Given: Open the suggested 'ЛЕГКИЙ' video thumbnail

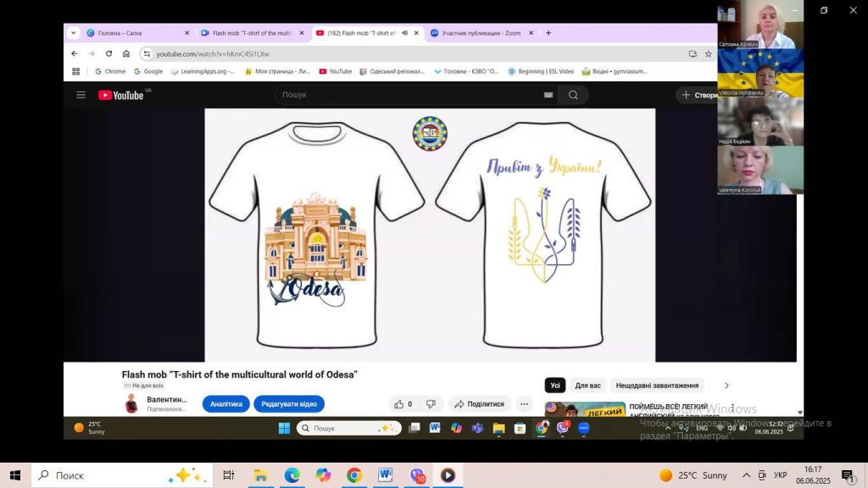Looking at the screenshot, I should 585,409.
